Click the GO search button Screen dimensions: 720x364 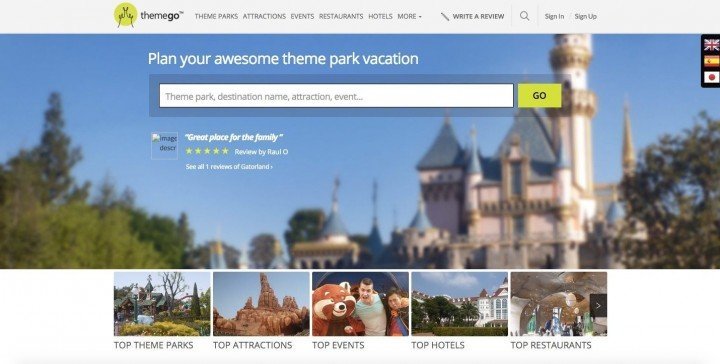pos(540,95)
